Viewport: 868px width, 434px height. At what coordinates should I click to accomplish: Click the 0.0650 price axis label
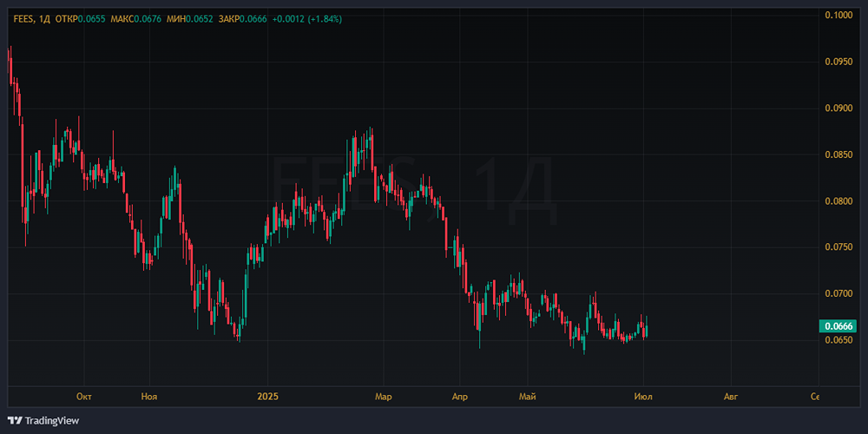[838, 340]
